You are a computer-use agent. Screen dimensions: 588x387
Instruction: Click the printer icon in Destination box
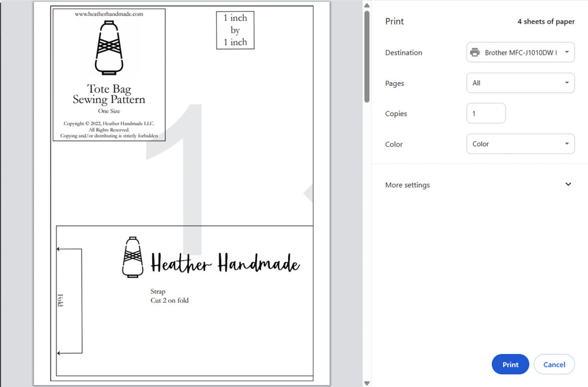[474, 52]
